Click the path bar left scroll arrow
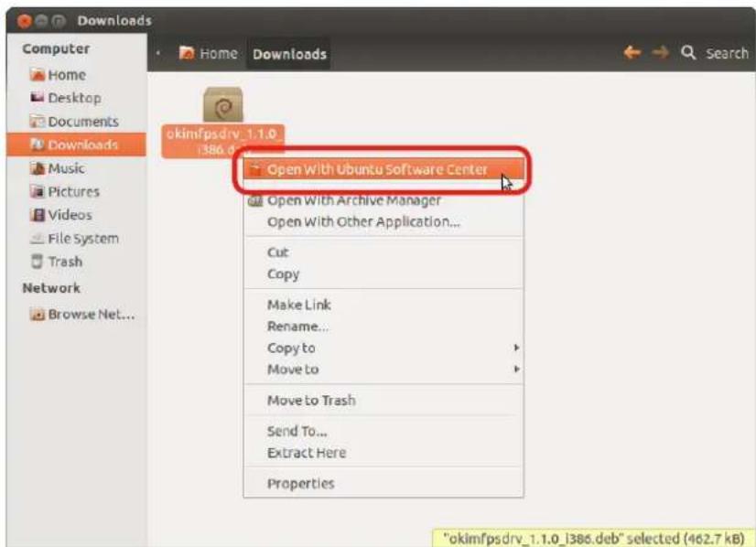This screenshot has width=756, height=547. click(158, 53)
